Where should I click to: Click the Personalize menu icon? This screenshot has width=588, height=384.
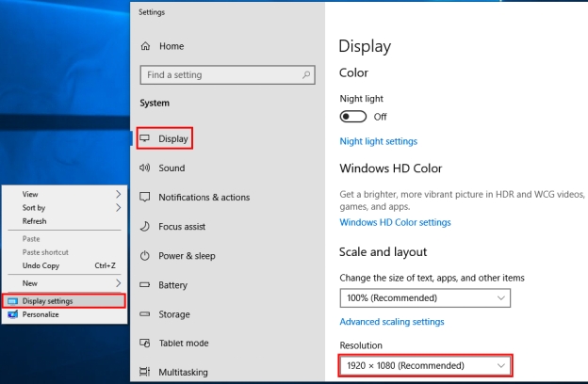13,314
